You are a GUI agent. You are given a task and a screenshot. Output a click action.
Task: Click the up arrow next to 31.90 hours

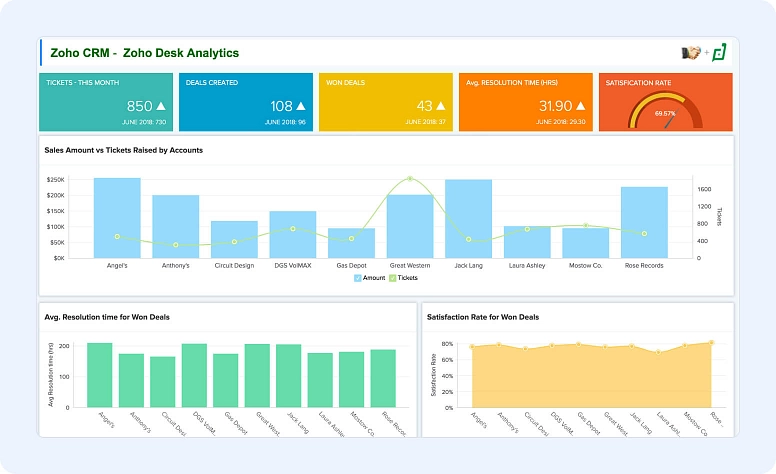tap(580, 106)
